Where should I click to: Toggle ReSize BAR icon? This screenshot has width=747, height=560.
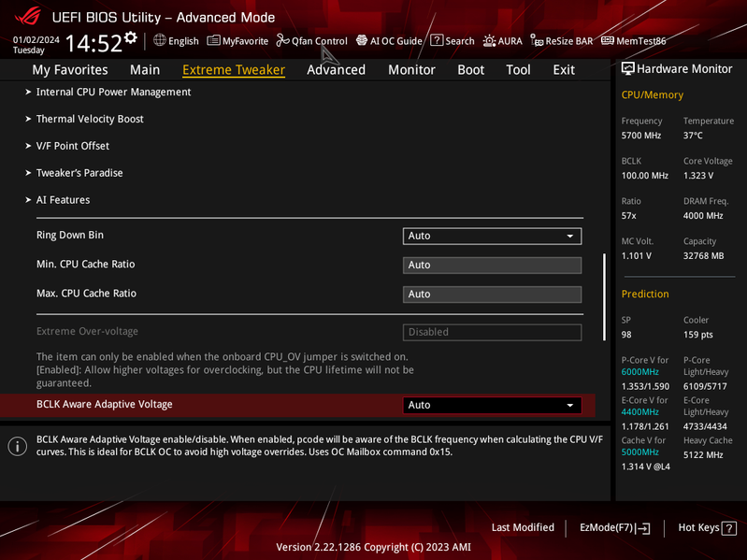pos(537,40)
